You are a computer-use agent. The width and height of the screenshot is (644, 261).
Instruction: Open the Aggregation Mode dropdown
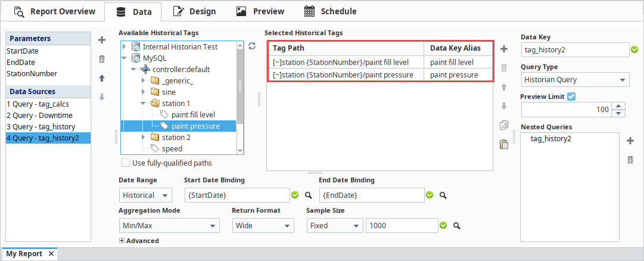(x=169, y=226)
